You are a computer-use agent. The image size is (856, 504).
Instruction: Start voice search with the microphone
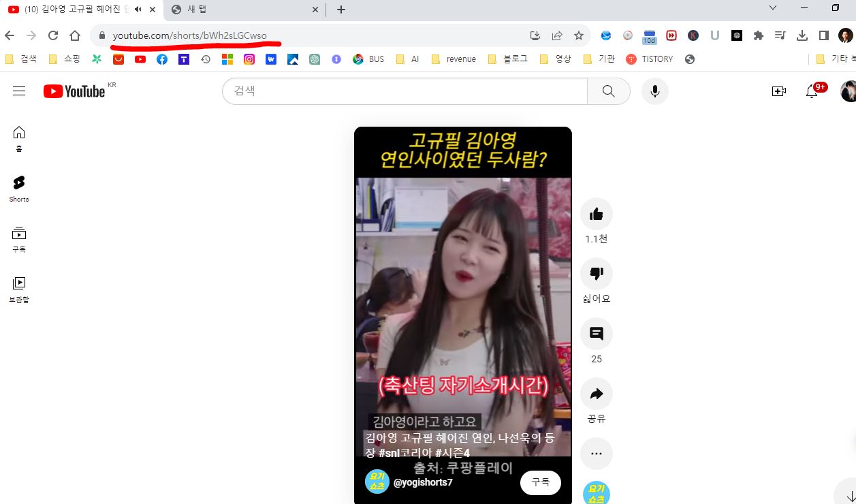pos(655,91)
